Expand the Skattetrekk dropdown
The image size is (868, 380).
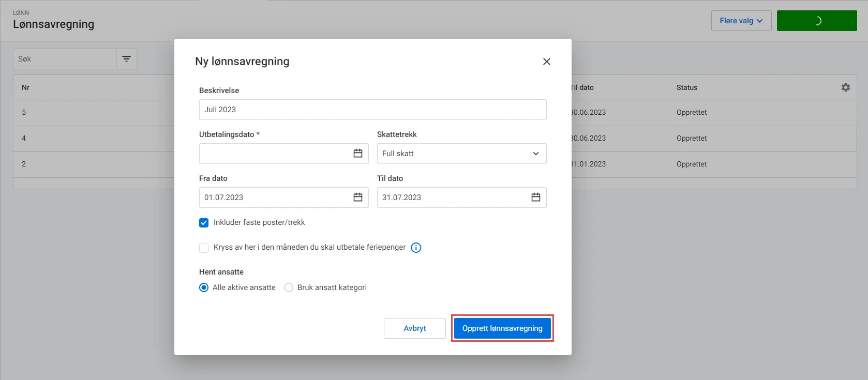(x=461, y=154)
